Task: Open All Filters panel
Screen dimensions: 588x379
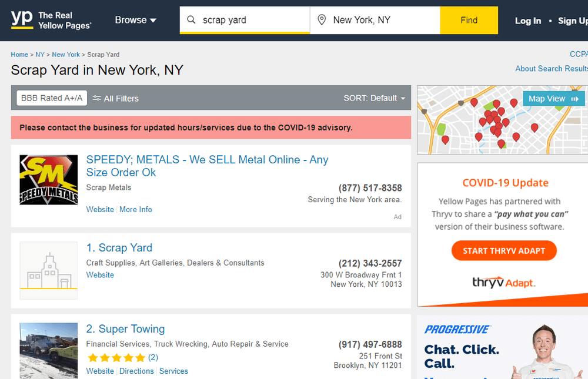Action: (116, 99)
